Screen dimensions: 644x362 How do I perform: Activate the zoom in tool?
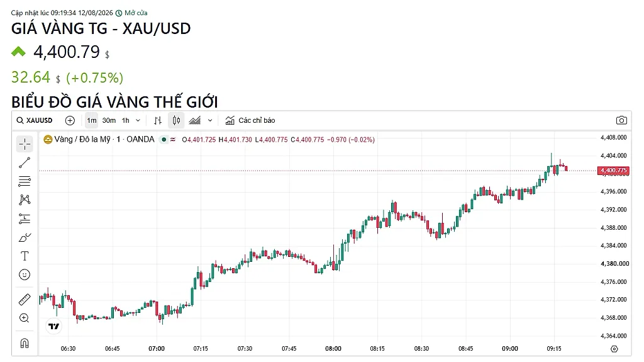click(25, 318)
